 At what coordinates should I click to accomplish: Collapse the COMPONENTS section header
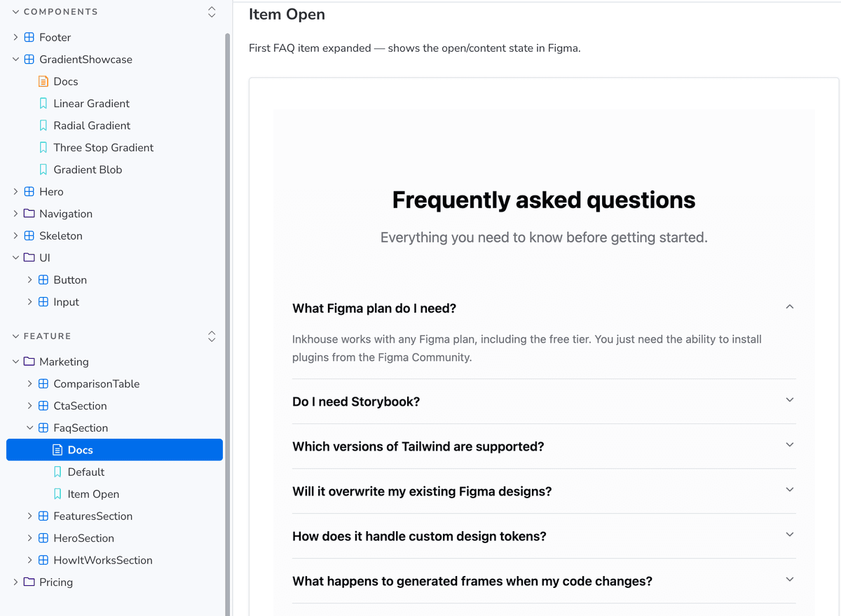[15, 12]
